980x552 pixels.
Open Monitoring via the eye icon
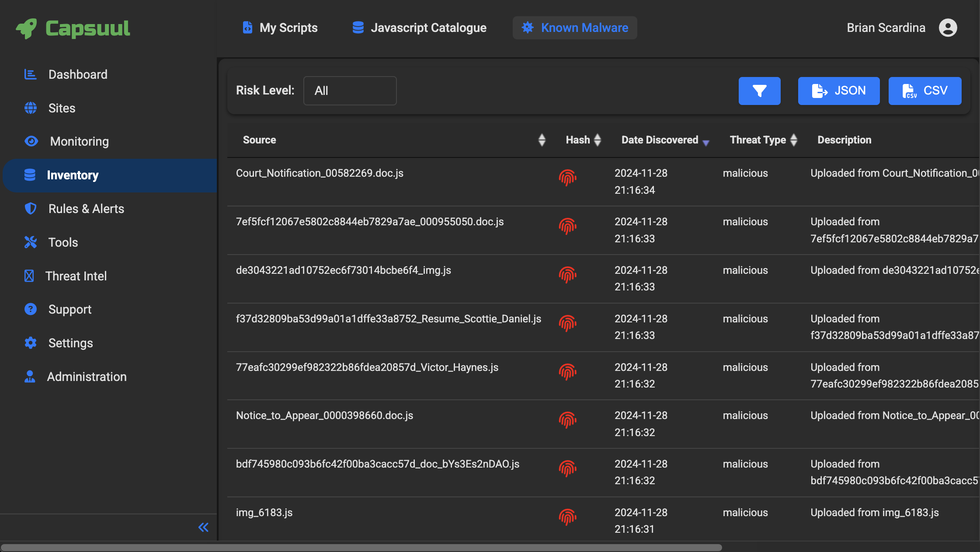coord(31,141)
